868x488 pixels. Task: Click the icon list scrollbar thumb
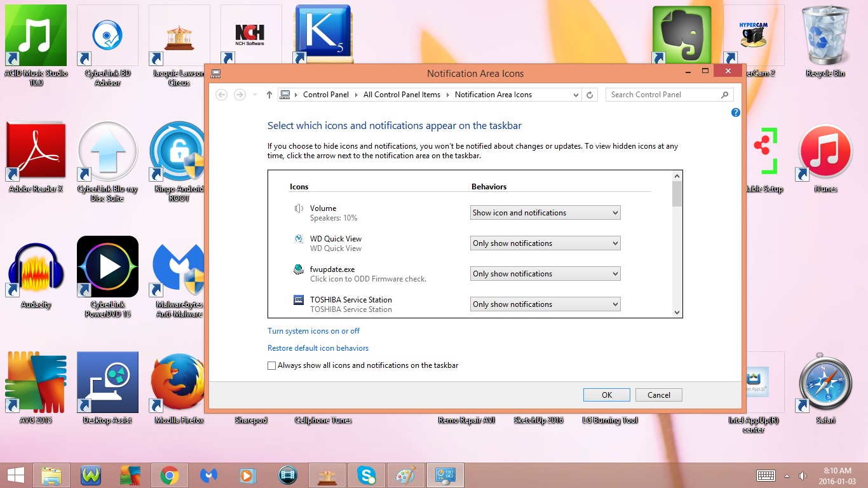[677, 194]
